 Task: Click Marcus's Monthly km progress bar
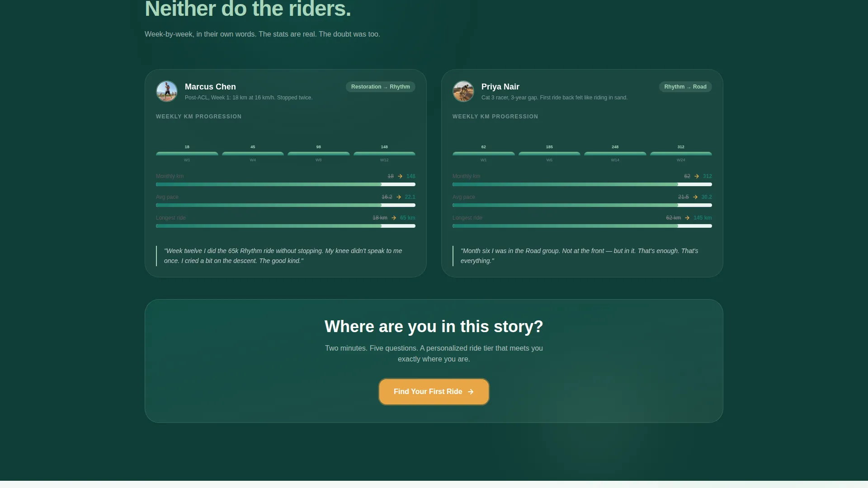(x=286, y=184)
